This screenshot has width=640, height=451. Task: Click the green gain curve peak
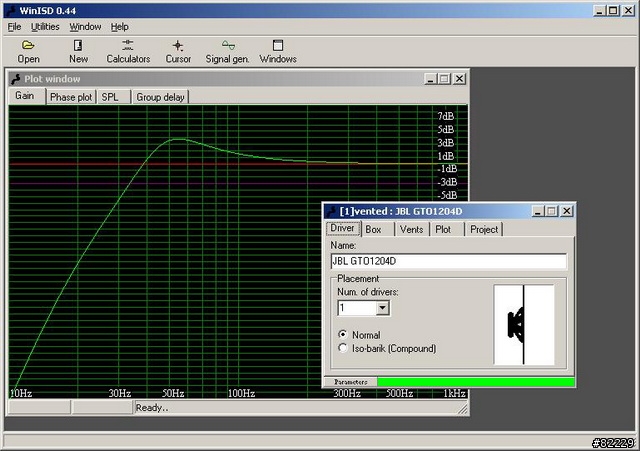(178, 139)
